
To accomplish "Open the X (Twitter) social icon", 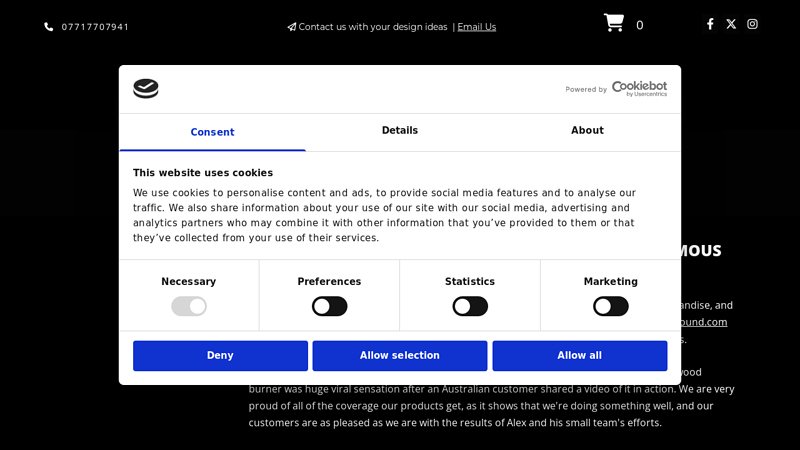I will coord(731,24).
